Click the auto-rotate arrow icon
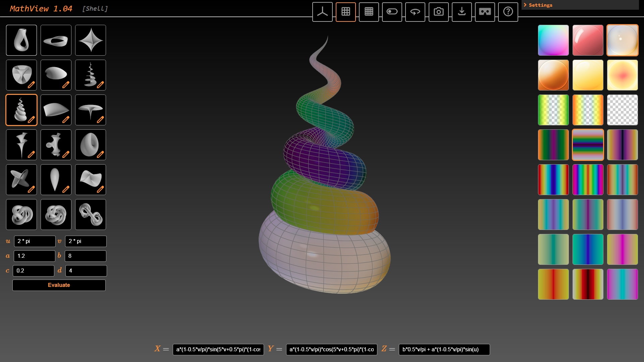The width and height of the screenshot is (644, 362). (415, 12)
